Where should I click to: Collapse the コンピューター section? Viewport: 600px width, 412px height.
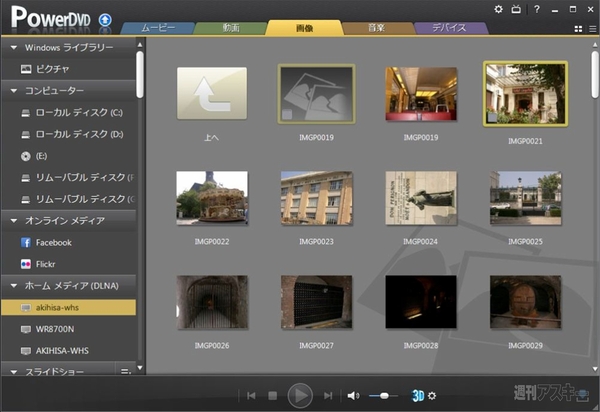tap(14, 91)
